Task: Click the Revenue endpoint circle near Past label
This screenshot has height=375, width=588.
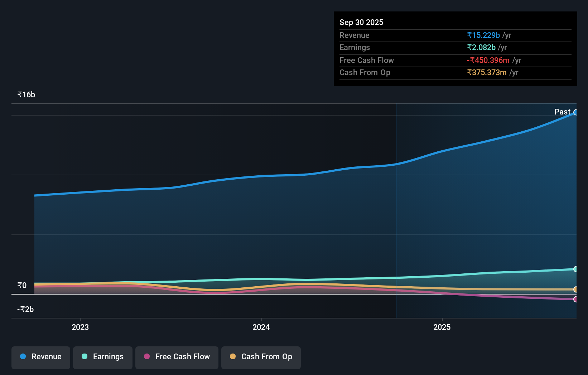Action: tap(576, 112)
